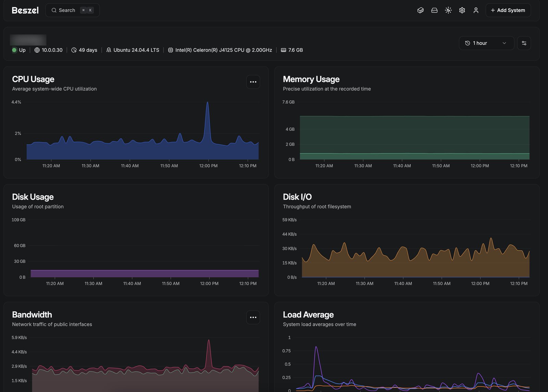This screenshot has height=392, width=548.
Task: Click the Disk Usage chart title
Action: [x=33, y=197]
